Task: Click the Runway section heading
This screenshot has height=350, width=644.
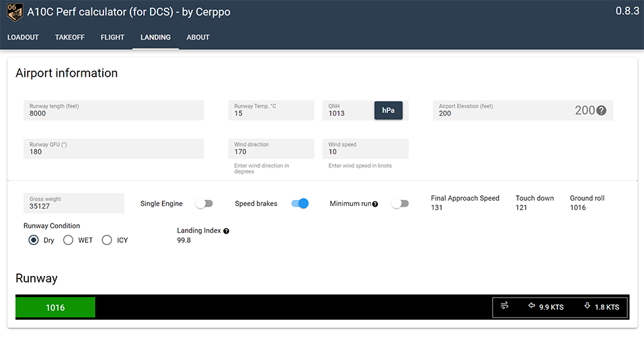Action: (x=36, y=279)
